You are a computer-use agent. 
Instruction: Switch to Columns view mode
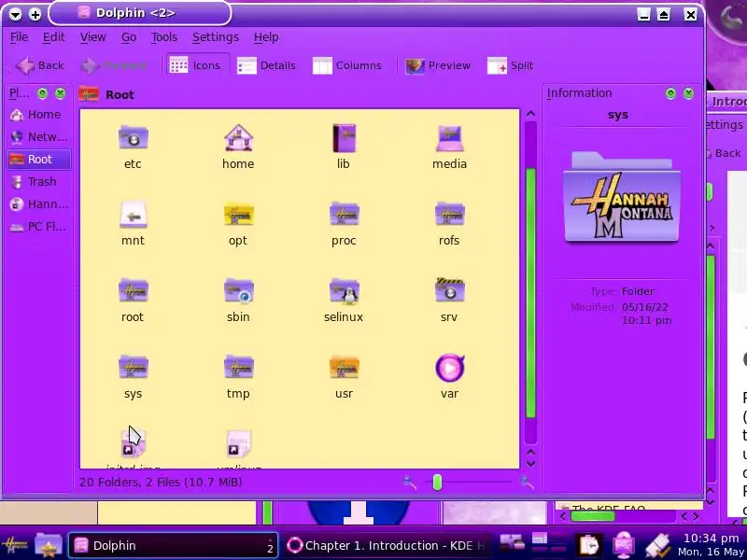[346, 65]
